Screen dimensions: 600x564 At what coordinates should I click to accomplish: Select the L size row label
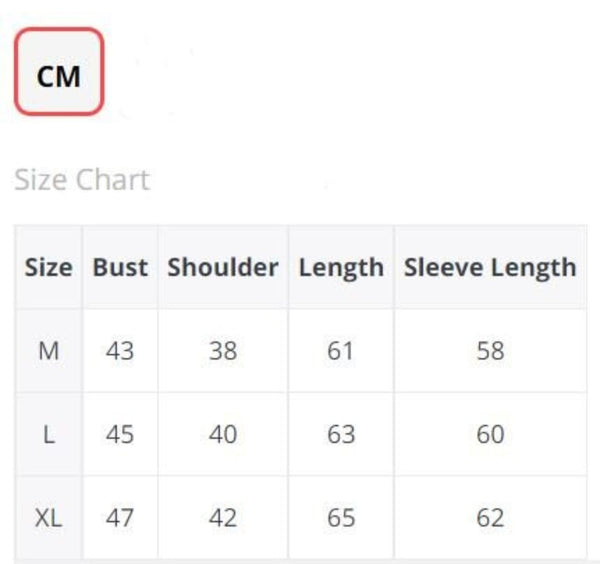click(48, 435)
